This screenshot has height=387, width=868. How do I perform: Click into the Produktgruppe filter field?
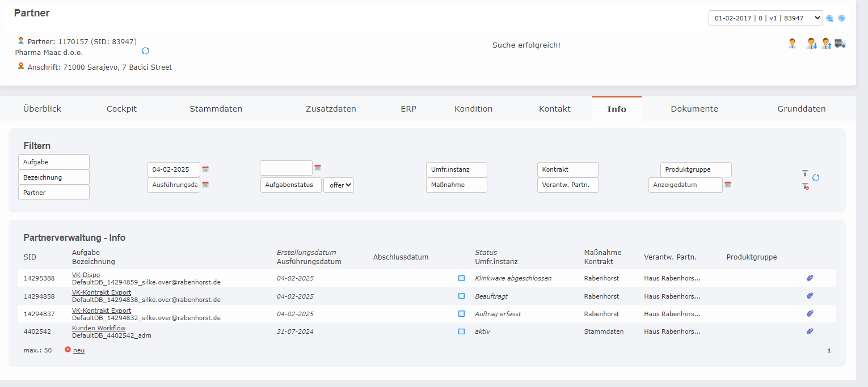coord(696,169)
